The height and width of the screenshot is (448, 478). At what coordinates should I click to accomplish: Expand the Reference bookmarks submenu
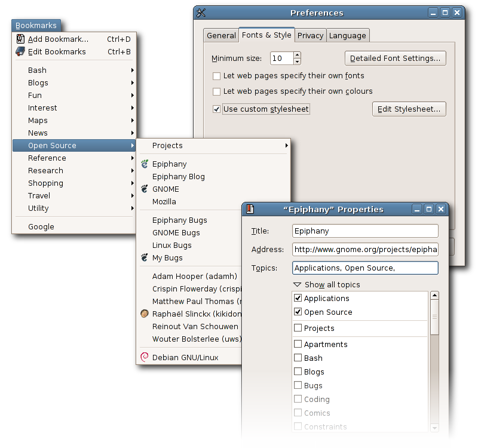tap(74, 158)
